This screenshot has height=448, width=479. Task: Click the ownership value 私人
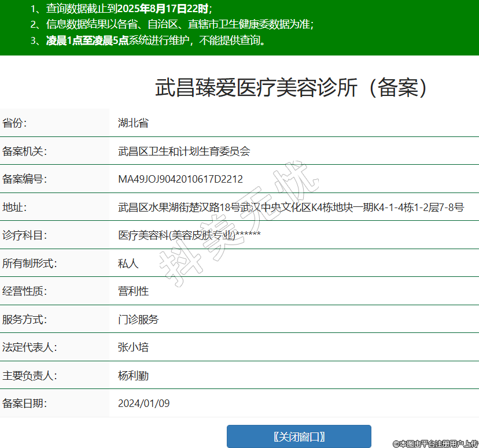(128, 264)
